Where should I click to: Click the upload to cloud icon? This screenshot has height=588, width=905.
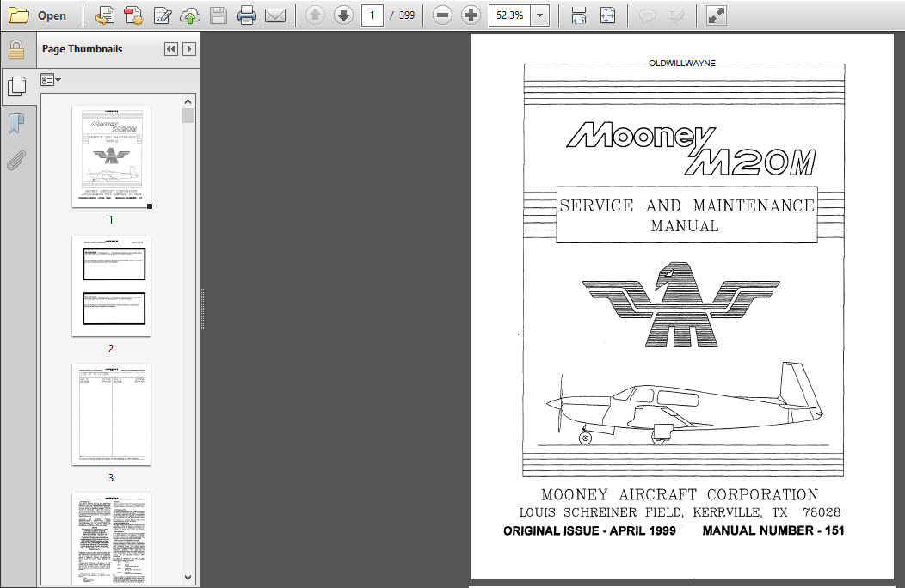coord(190,15)
